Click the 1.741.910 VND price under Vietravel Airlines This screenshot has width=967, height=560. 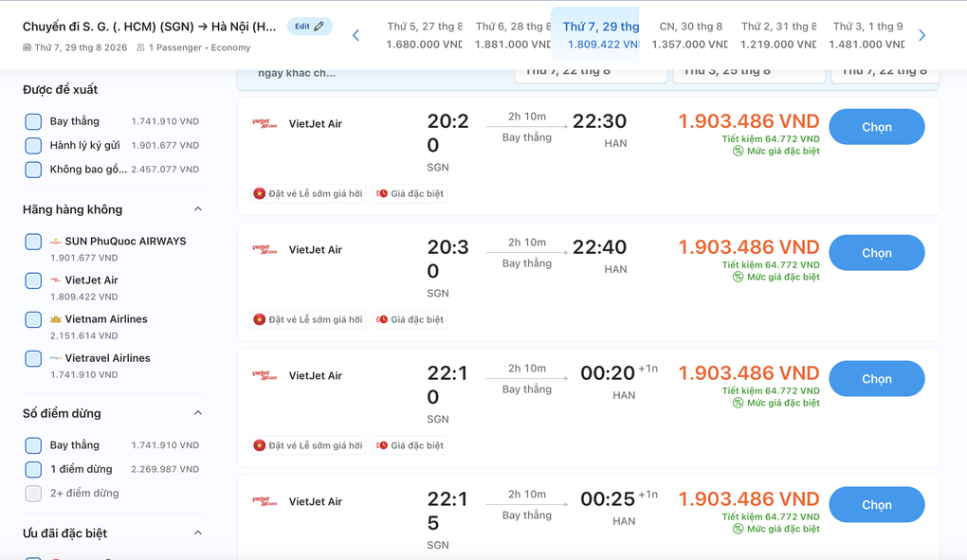pos(83,374)
